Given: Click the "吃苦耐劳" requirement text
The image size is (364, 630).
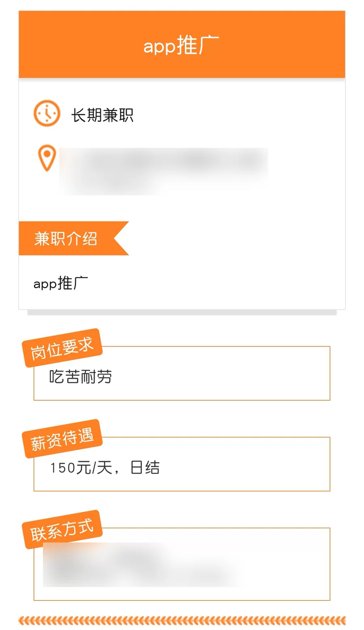Looking at the screenshot, I should [x=80, y=377].
